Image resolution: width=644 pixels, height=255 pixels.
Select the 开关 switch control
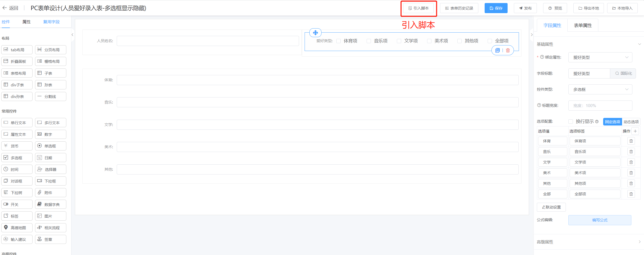click(x=17, y=205)
